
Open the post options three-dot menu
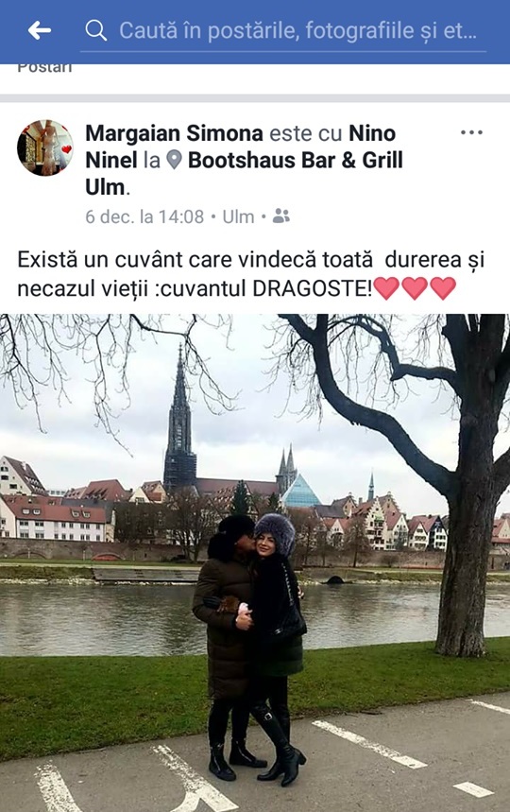[471, 132]
